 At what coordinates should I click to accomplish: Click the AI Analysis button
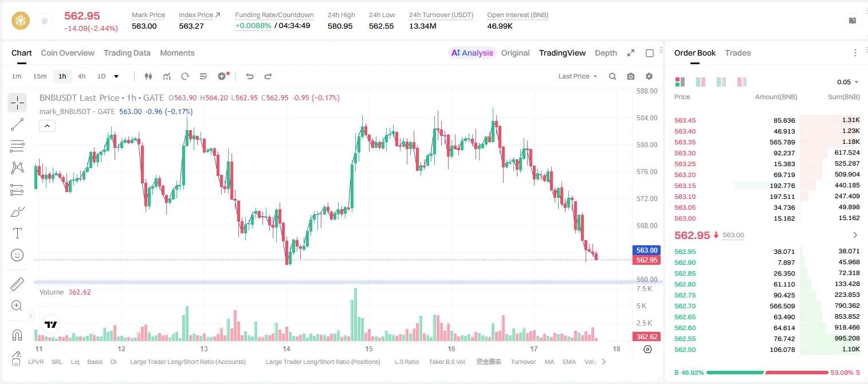(x=472, y=53)
